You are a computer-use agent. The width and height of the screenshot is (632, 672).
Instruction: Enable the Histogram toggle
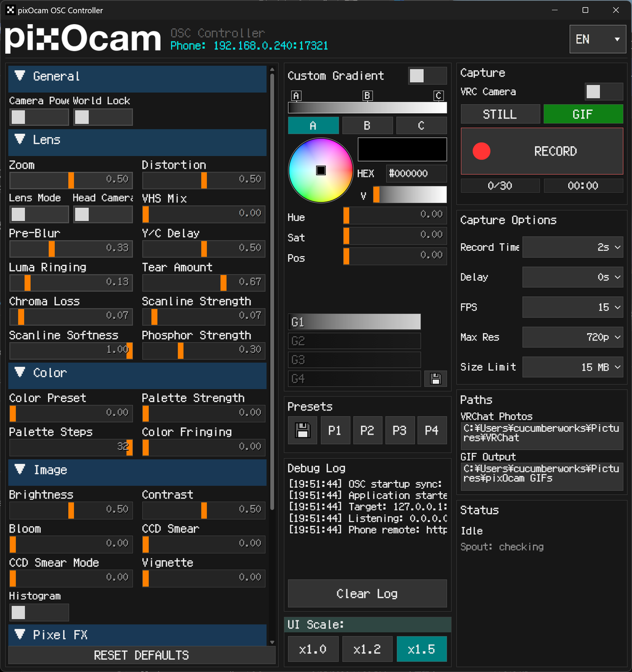[39, 612]
